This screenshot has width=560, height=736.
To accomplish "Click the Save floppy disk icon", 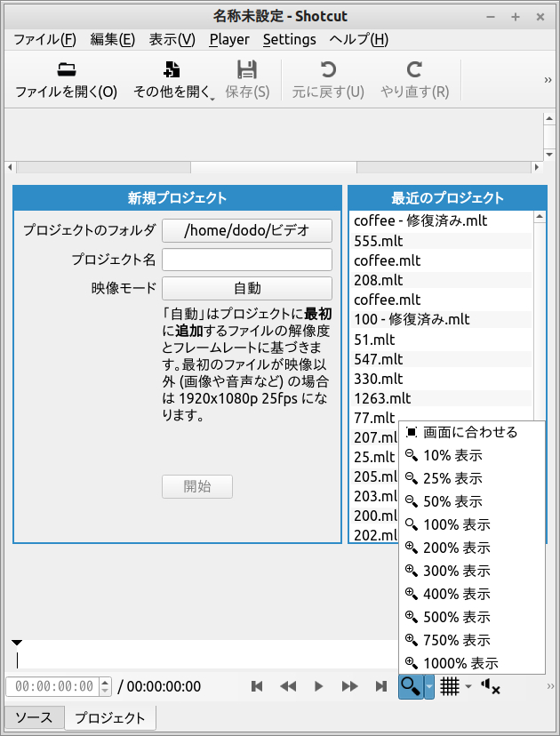I will click(x=247, y=69).
